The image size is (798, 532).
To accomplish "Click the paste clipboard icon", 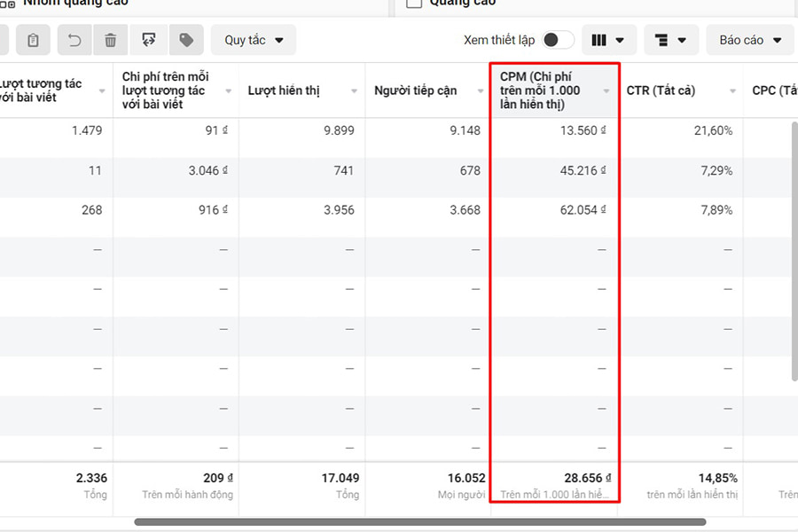I will pos(33,40).
